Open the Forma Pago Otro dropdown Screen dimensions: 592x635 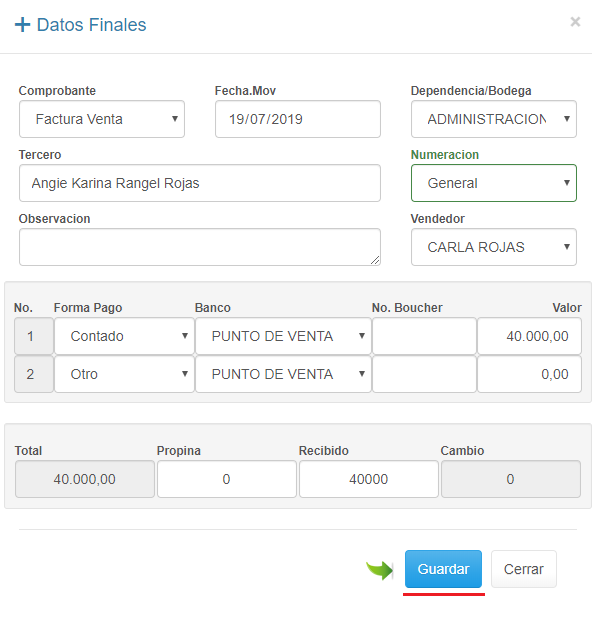[124, 374]
